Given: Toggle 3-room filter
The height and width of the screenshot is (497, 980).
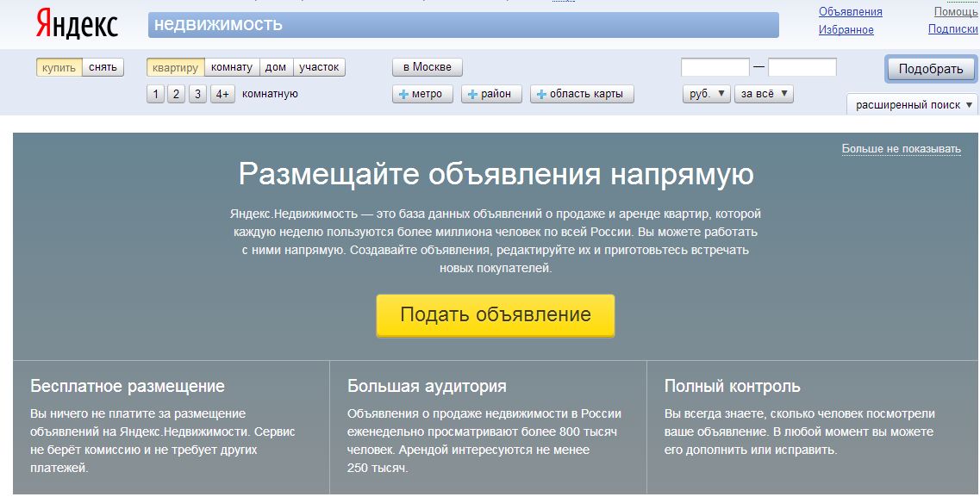Looking at the screenshot, I should (x=197, y=94).
